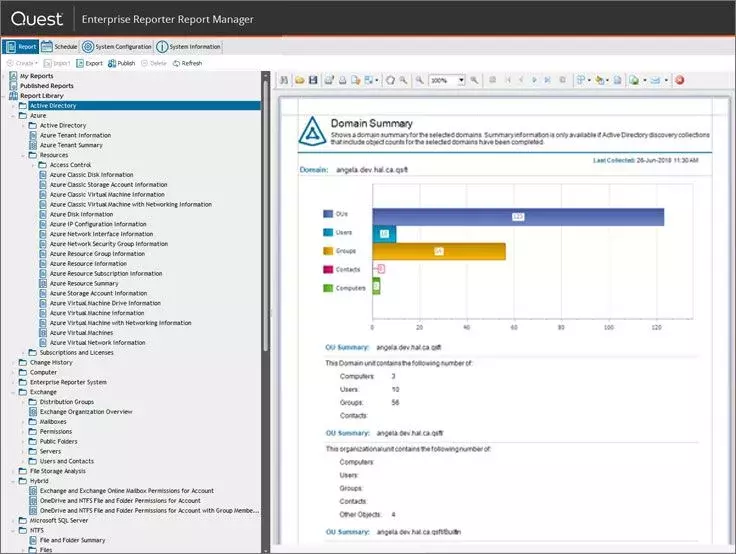Viewport: 736px width, 554px height.
Task: Refresh the report list
Action: tap(187, 63)
